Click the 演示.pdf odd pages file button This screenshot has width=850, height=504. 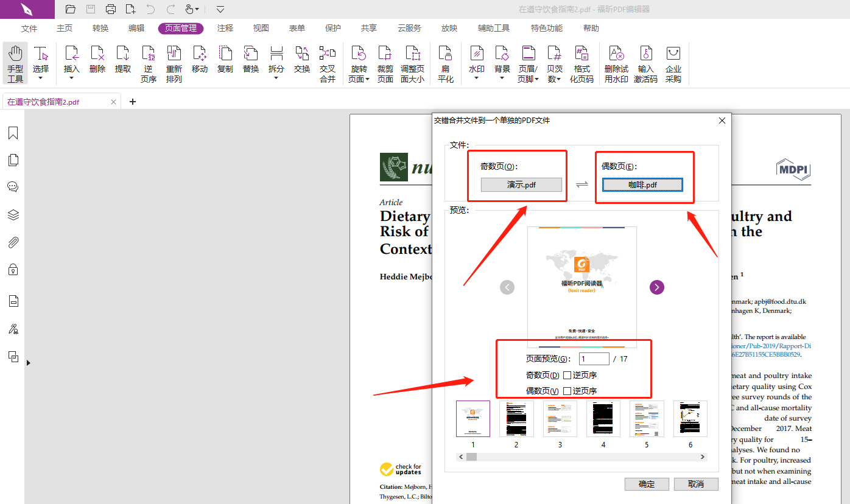tap(521, 184)
